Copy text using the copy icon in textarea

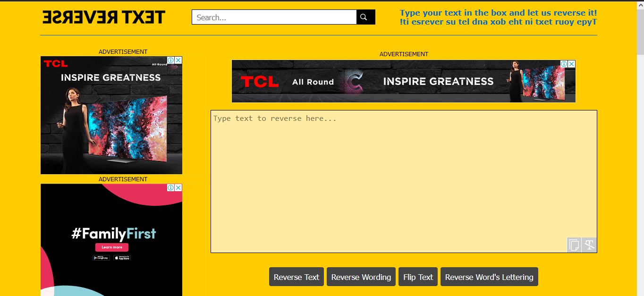click(574, 245)
